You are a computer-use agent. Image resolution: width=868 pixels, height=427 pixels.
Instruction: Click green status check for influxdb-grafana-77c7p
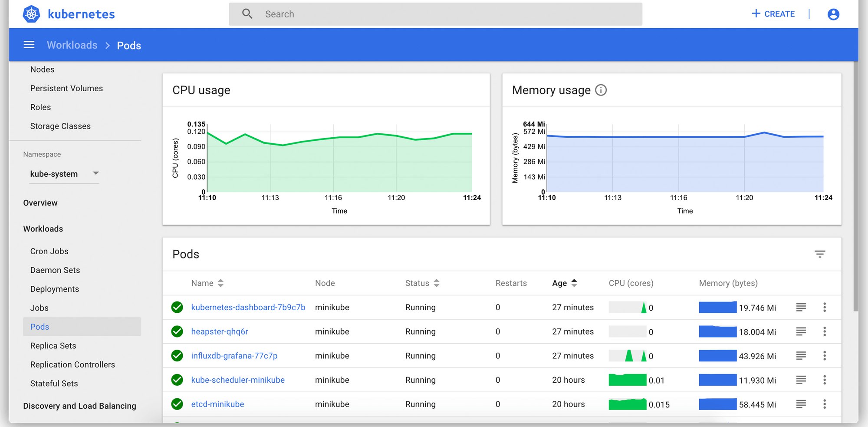(x=177, y=356)
